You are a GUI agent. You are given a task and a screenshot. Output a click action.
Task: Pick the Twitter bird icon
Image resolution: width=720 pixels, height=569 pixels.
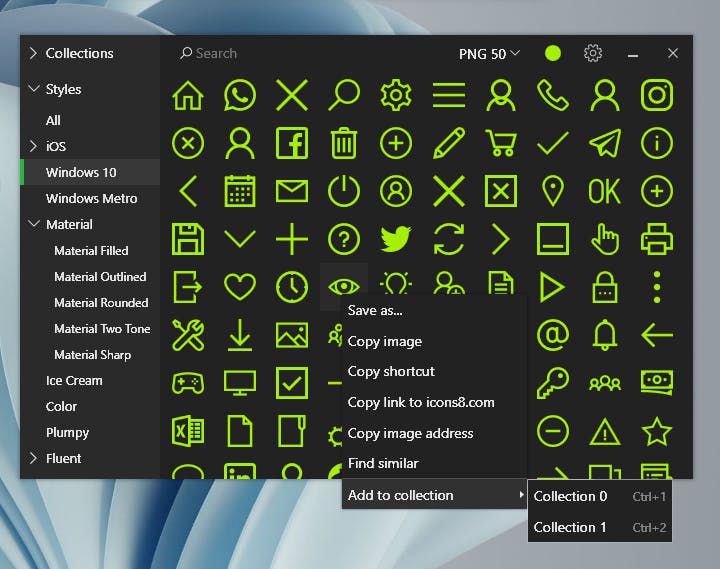tap(396, 239)
